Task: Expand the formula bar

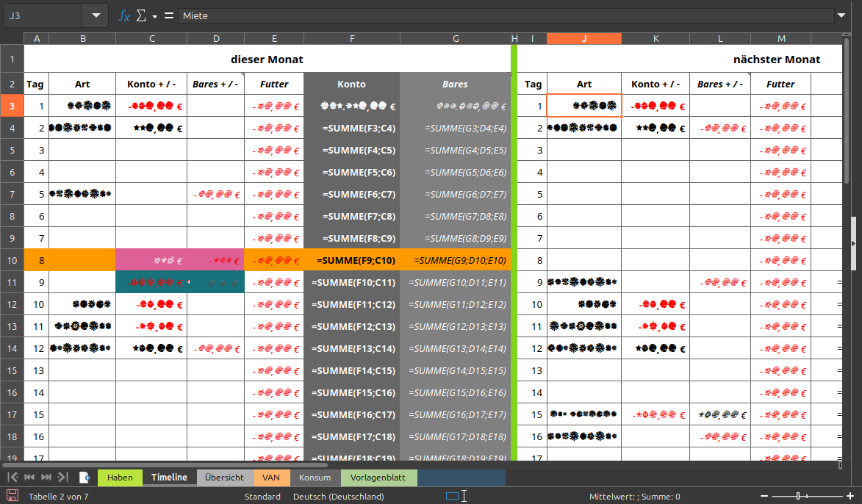Action: pos(841,15)
